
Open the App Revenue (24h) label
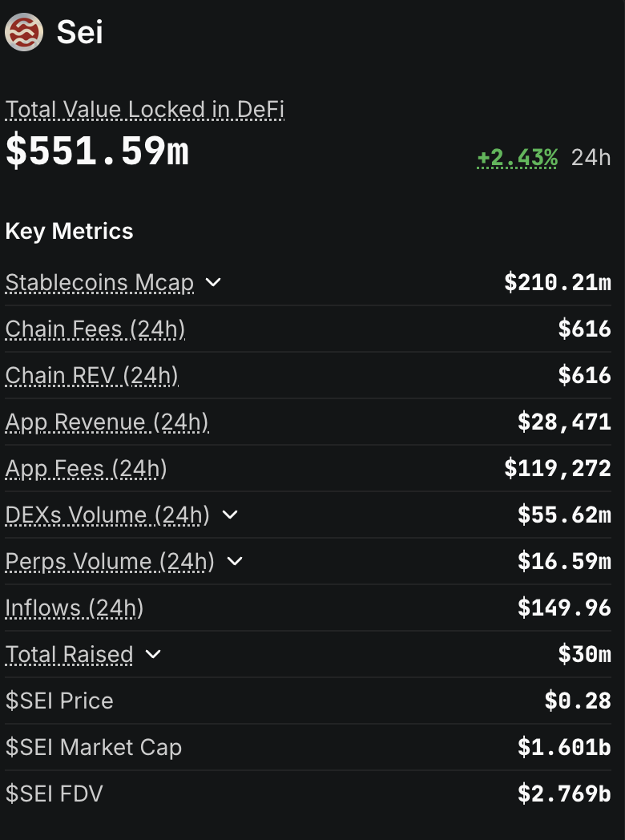pyautogui.click(x=107, y=422)
